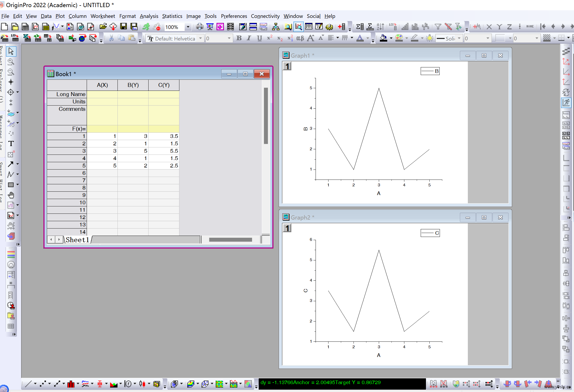Select the Pan hand tool

click(11, 195)
